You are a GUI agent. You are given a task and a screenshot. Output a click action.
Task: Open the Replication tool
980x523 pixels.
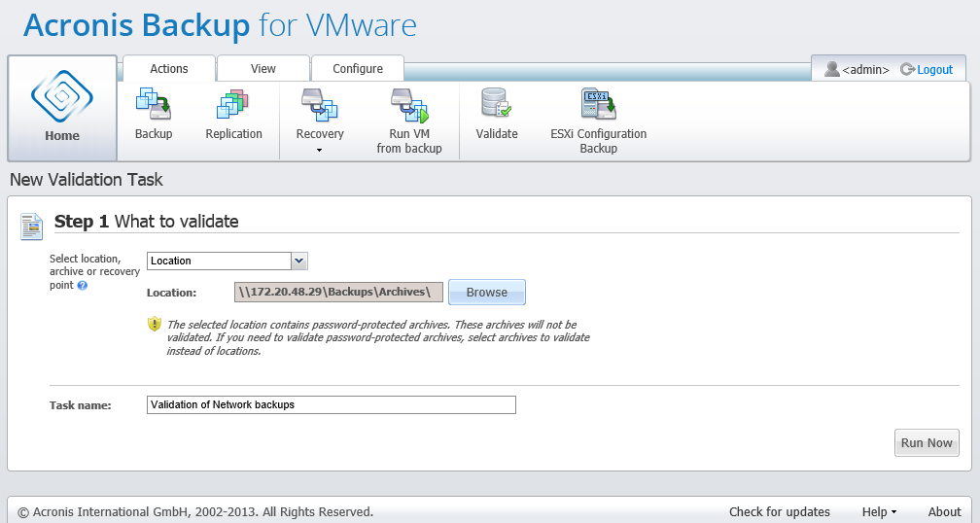coord(233,114)
